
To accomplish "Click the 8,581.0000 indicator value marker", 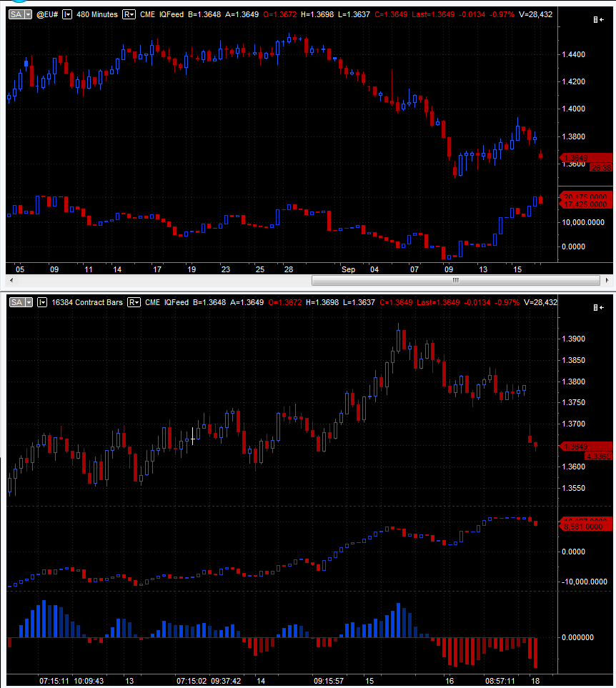I will 585,527.
